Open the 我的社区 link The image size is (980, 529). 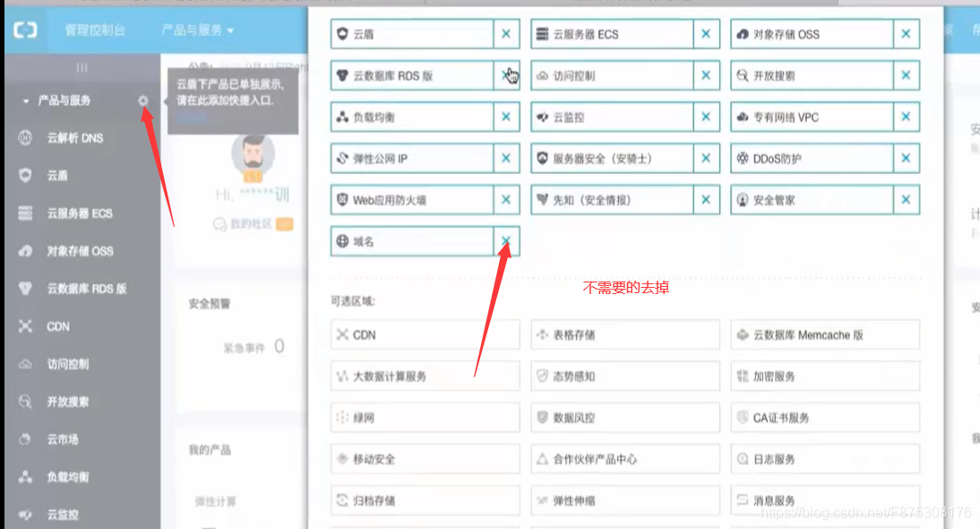pyautogui.click(x=251, y=224)
